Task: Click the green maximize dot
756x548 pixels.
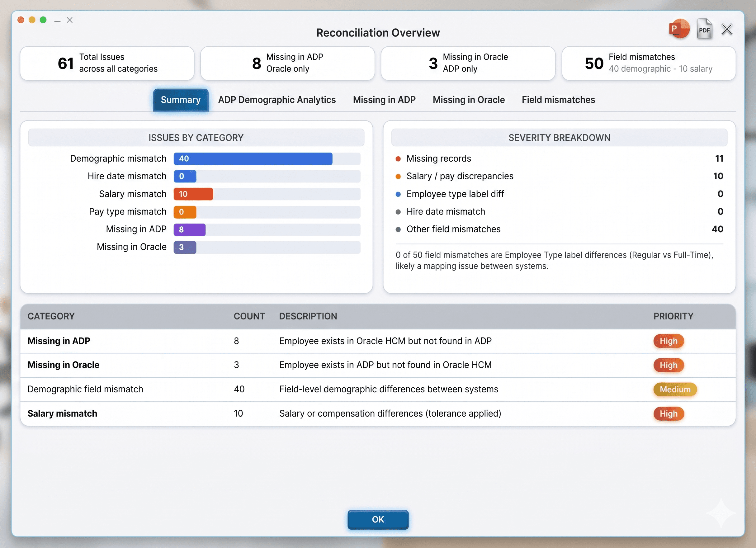Action: click(x=43, y=20)
